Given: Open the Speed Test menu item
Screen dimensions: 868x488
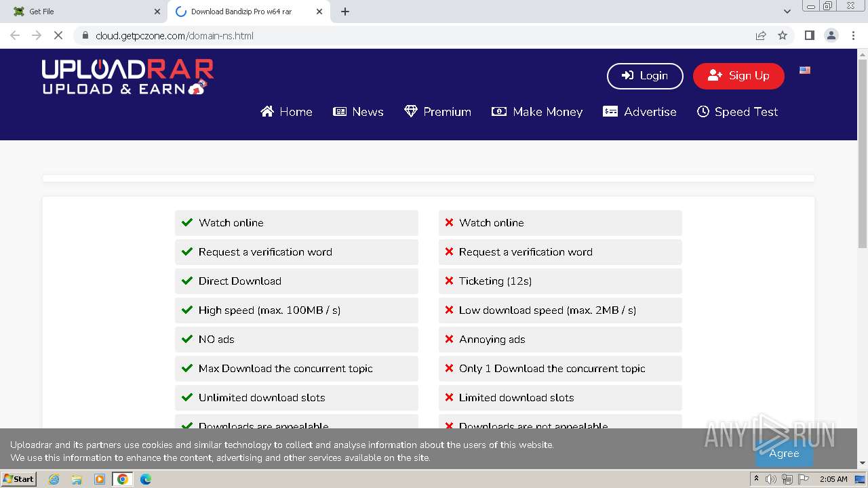Looking at the screenshot, I should point(737,112).
